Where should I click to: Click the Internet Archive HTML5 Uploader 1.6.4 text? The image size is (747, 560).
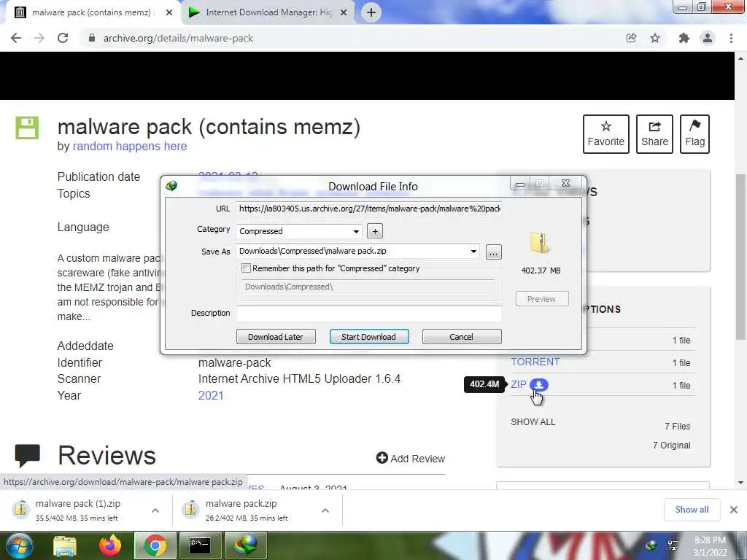(299, 378)
